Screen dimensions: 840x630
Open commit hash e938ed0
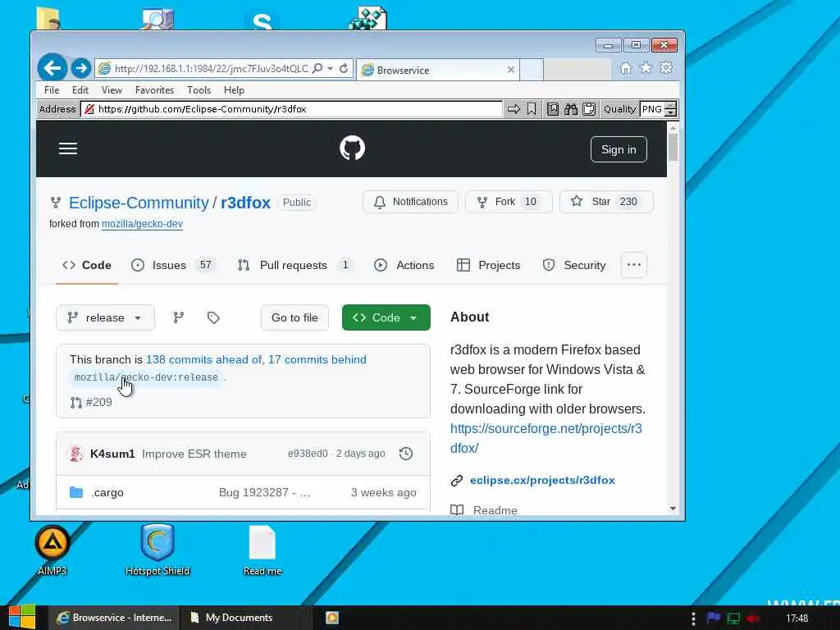[x=308, y=454]
